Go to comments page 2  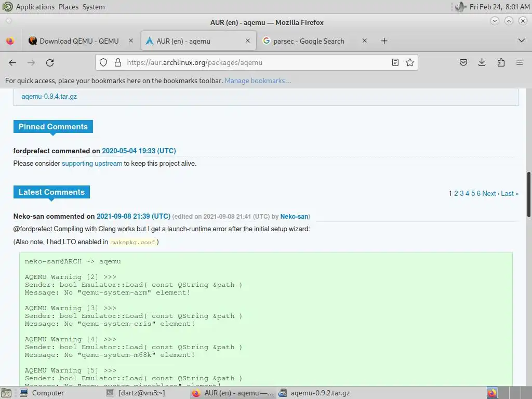point(456,193)
